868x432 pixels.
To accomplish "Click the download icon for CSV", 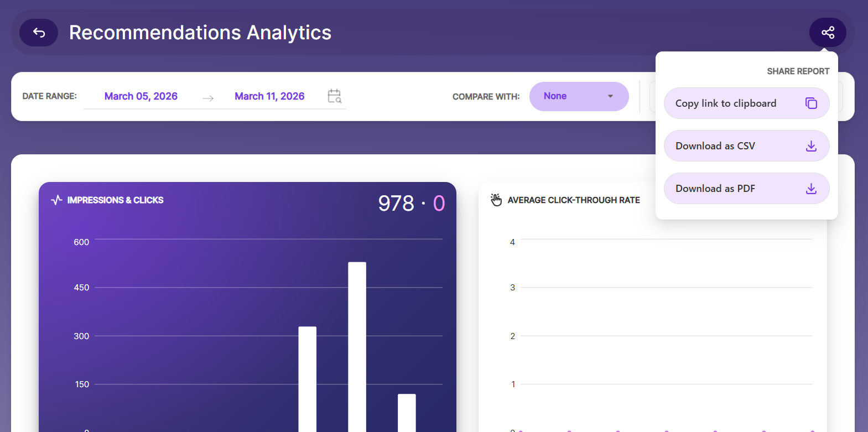I will pyautogui.click(x=811, y=146).
